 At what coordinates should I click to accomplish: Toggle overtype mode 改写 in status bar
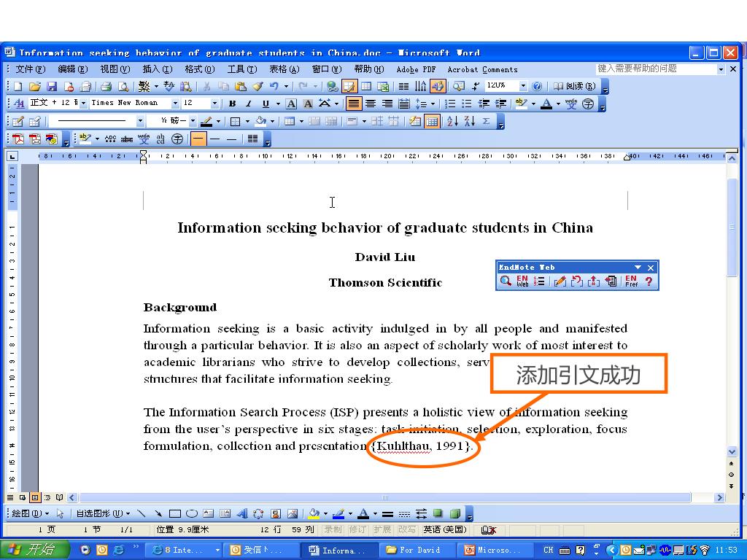coord(406,529)
